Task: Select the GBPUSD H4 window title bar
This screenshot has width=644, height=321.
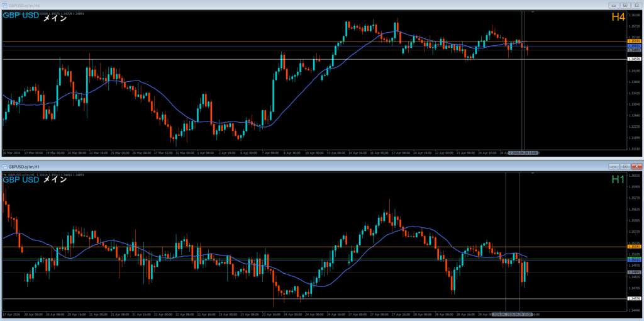Action: 252,5
